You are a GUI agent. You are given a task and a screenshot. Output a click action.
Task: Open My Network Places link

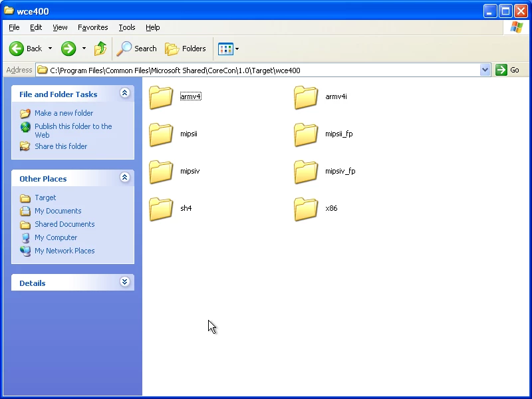(x=65, y=251)
